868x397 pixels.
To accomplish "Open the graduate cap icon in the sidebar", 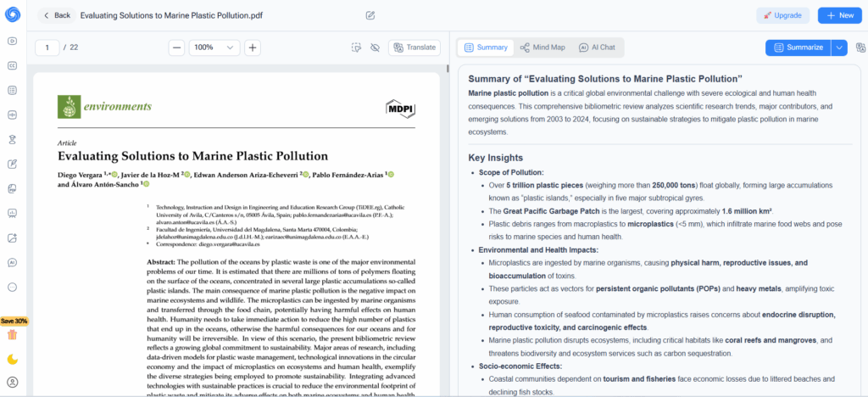I will click(x=12, y=139).
